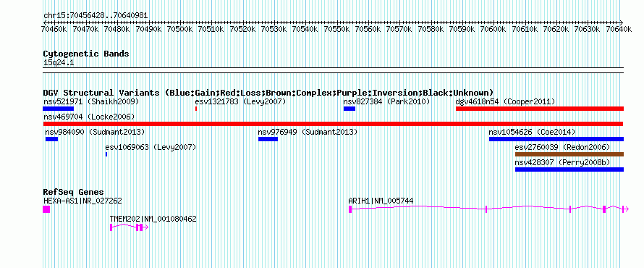
Task: Click the black cytogenetic band 15q24.1 line
Action: [x=333, y=70]
